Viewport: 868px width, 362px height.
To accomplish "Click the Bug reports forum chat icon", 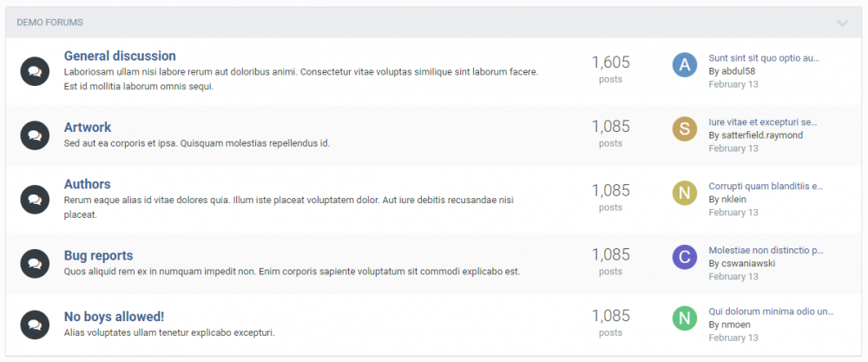I will [35, 262].
